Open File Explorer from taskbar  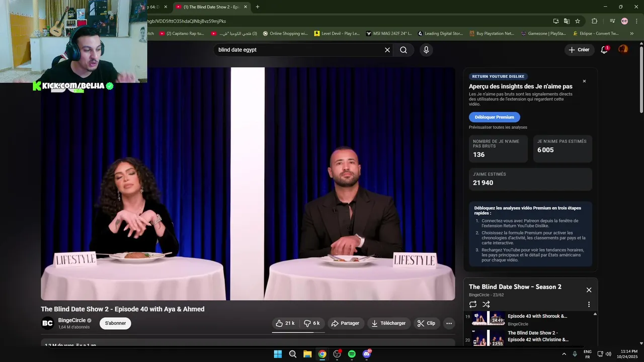tap(307, 354)
